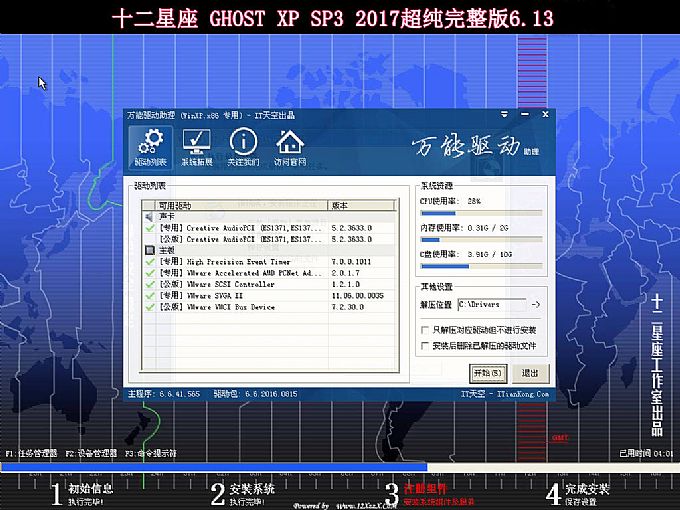Click the 已用时间 04:01 timer text
Image resolution: width=680 pixels, height=510 pixels.
[646, 453]
